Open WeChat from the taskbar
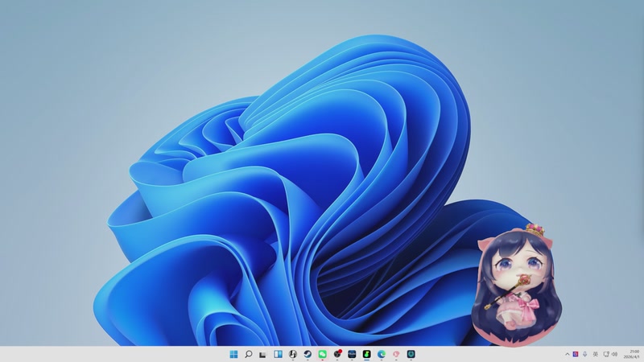The height and width of the screenshot is (362, 644). 323,354
